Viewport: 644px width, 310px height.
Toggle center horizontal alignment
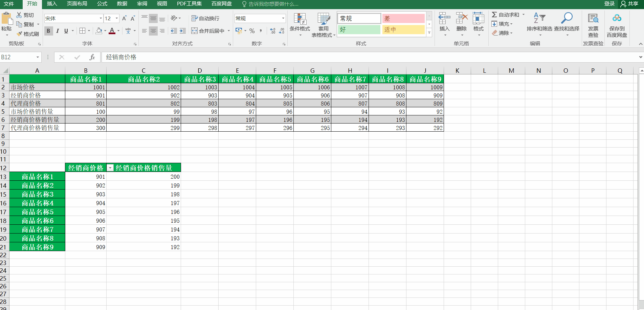153,31
